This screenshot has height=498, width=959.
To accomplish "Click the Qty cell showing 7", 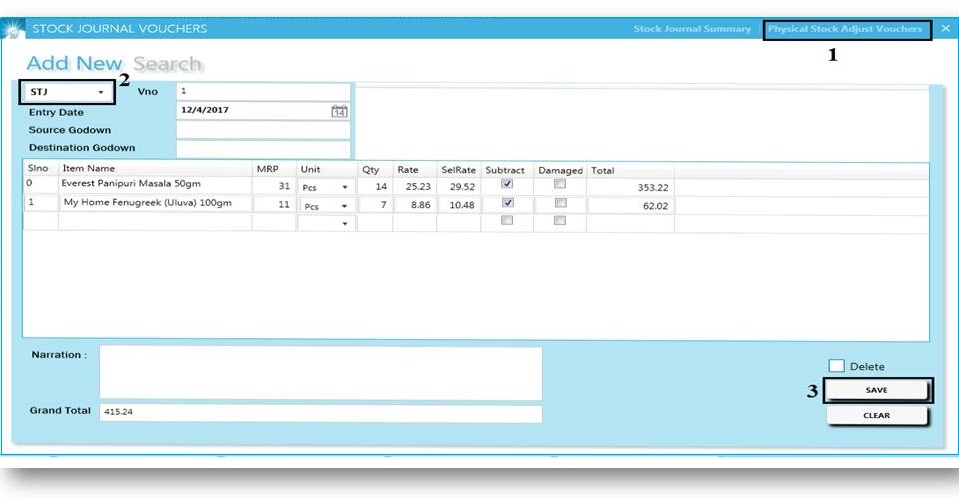I will coord(375,205).
